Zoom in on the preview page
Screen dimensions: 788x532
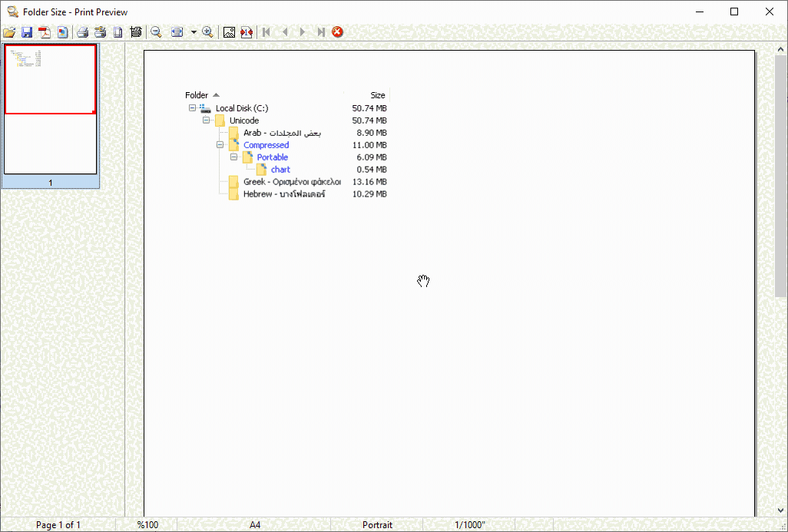point(207,31)
